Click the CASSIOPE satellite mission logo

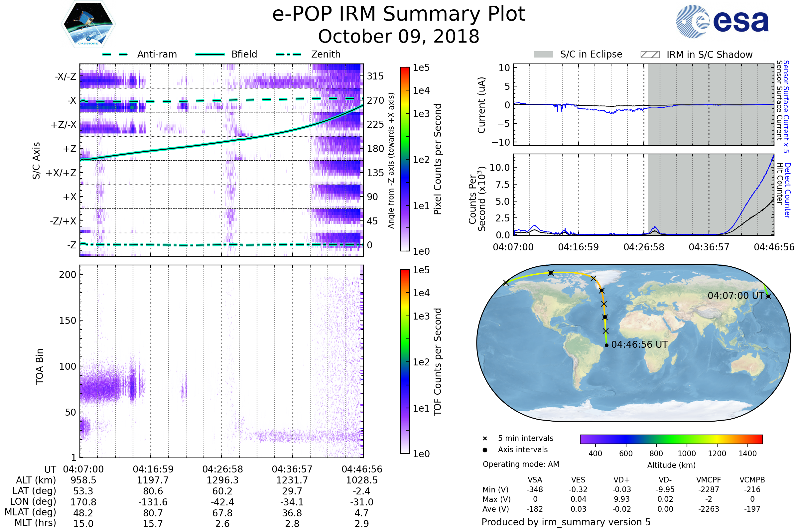point(88,24)
